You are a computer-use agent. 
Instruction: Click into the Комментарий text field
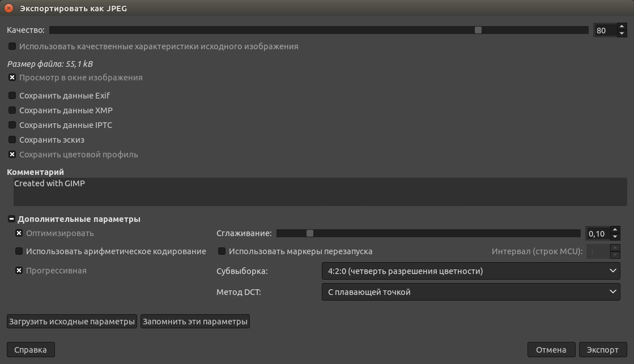(320, 192)
